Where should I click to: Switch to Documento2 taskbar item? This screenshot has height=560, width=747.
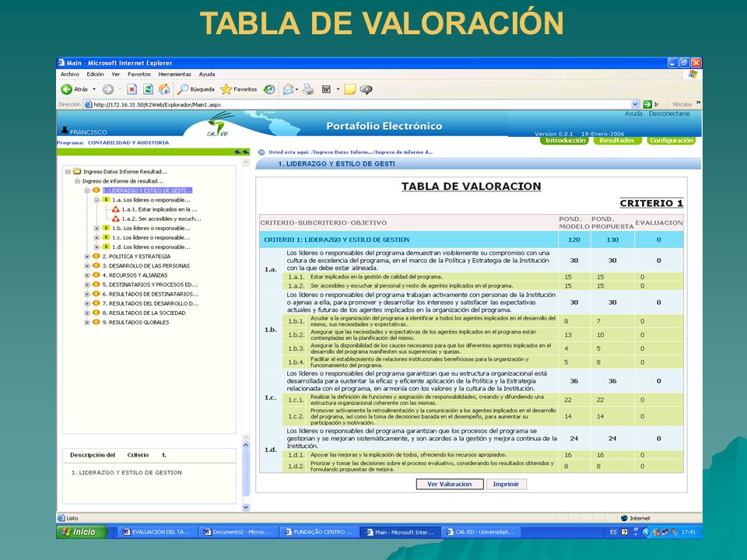(x=237, y=532)
